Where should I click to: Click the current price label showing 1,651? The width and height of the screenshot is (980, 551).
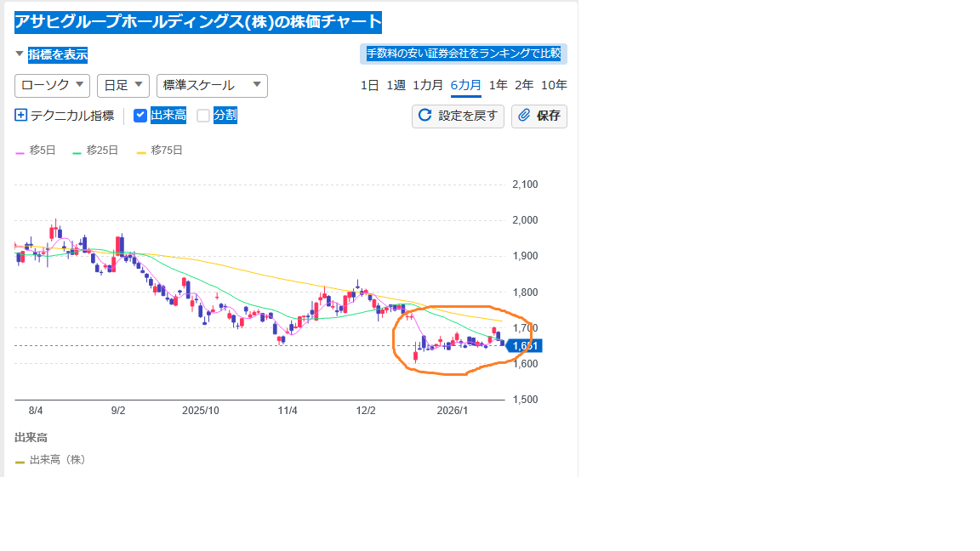click(x=524, y=346)
